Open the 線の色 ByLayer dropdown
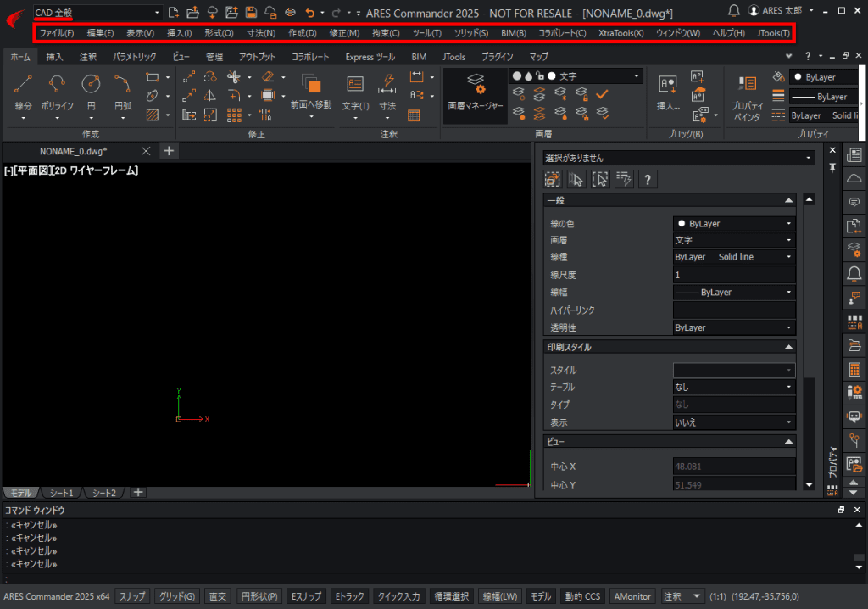 (733, 224)
